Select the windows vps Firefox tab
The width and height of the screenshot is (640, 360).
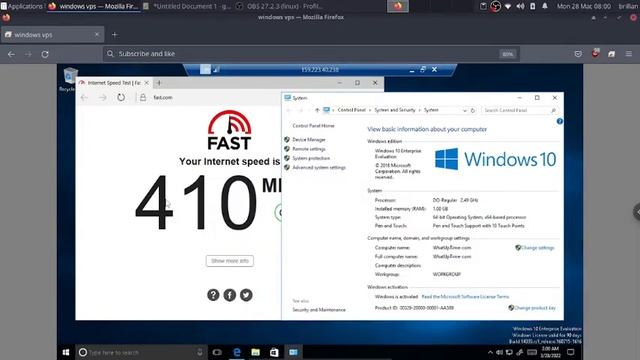tap(52, 35)
